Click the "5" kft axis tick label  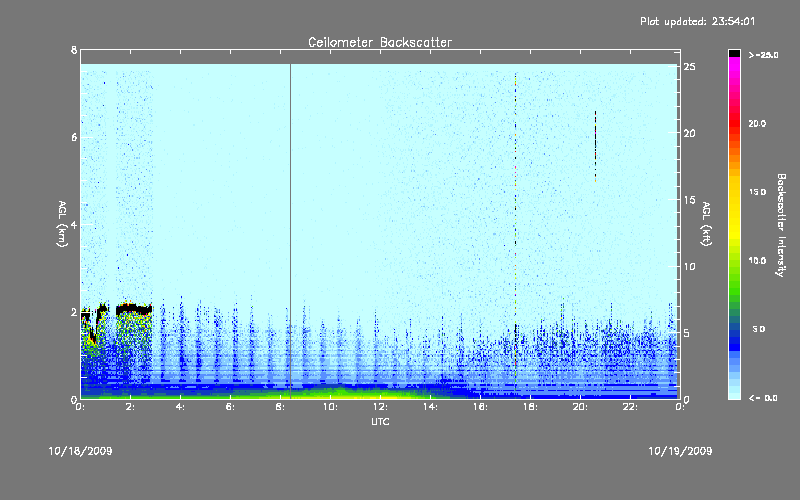[687, 333]
